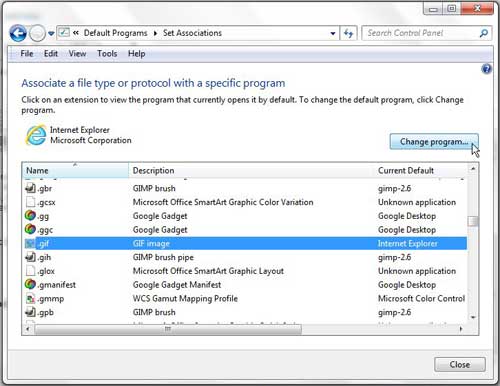500x386 pixels.
Task: Click the vertical scrollbar up arrow
Action: pos(473,169)
